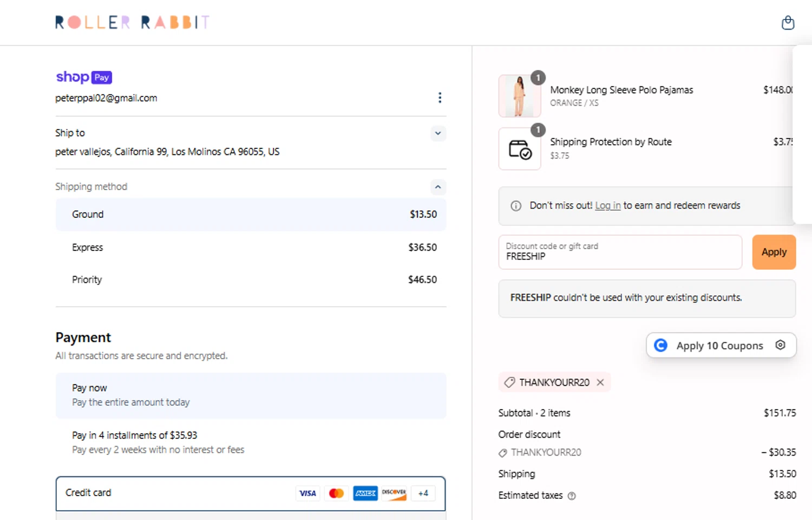The image size is (812, 520).
Task: Open the shopping bag cart icon
Action: tap(788, 22)
